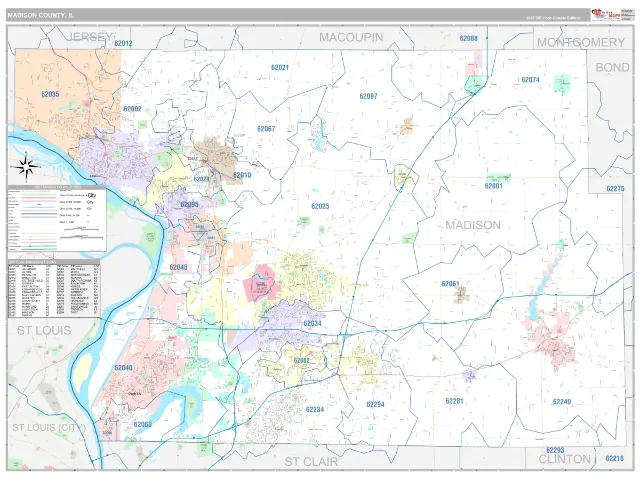
Task: Click ZIP code label 62088
Action: [469, 38]
